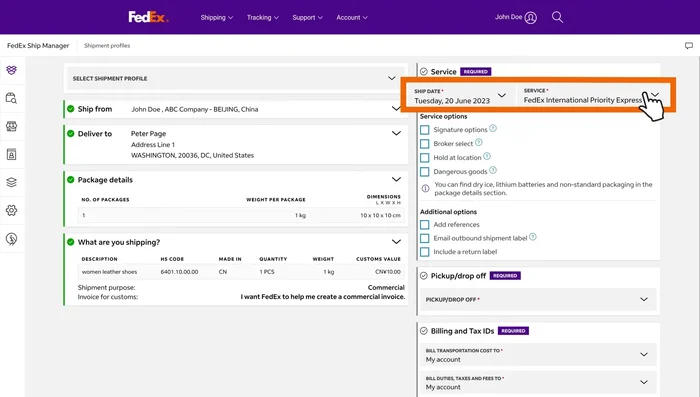
Task: Click the women leather shoes item row
Action: point(241,272)
